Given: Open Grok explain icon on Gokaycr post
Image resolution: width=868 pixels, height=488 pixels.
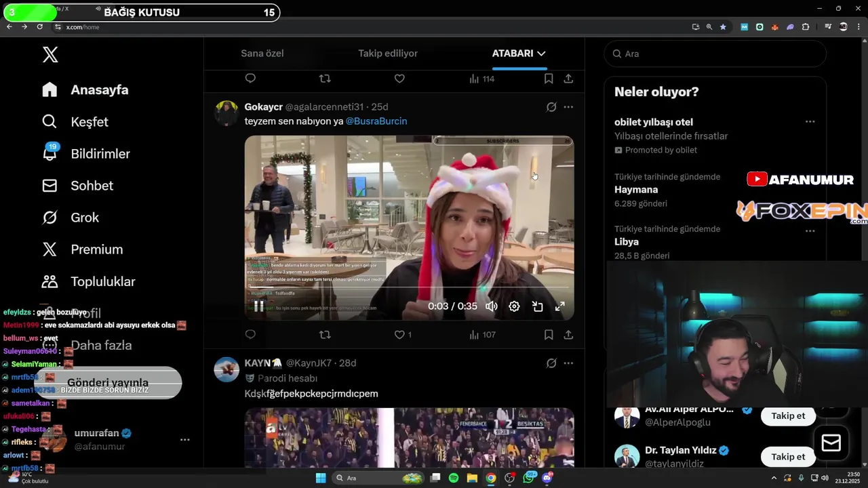Looking at the screenshot, I should [551, 107].
